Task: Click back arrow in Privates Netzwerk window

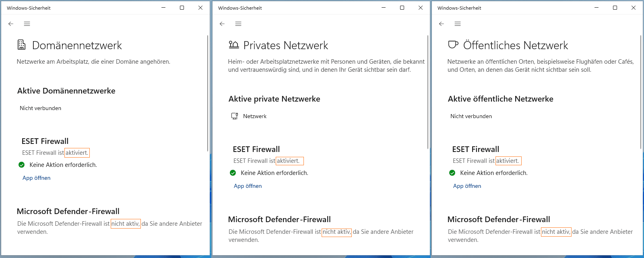Action: tap(222, 24)
